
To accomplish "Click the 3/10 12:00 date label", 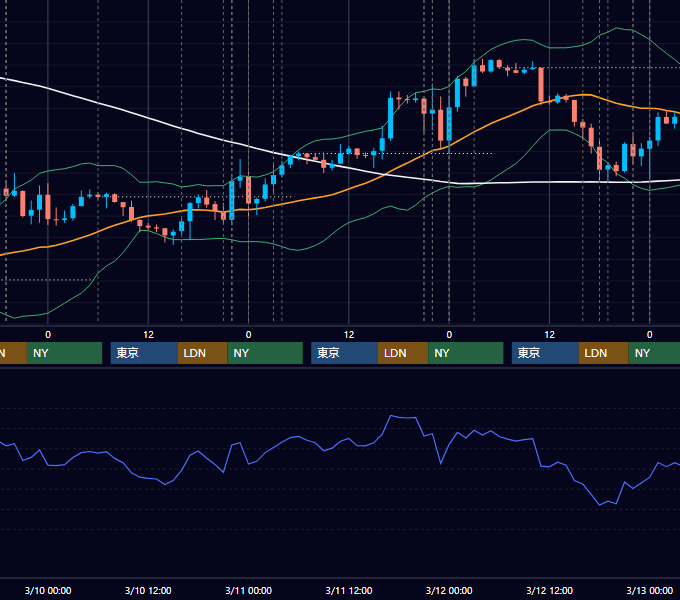I will point(148,590).
